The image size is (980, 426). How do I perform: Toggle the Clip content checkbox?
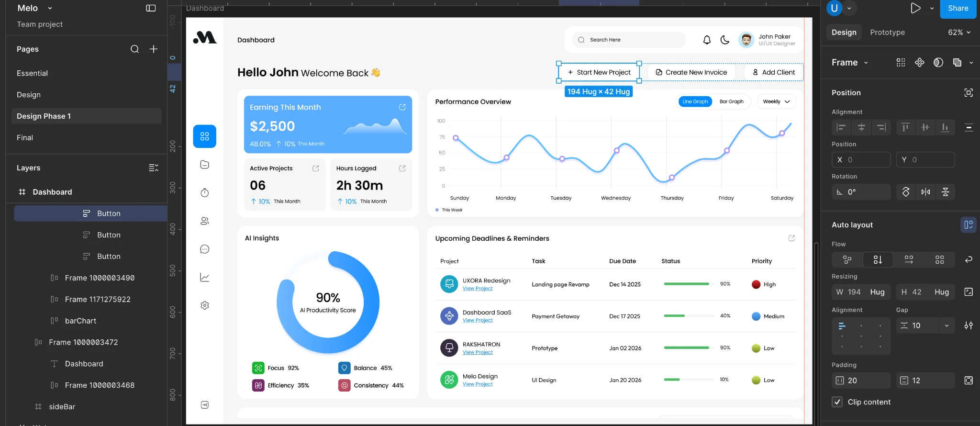pos(837,402)
